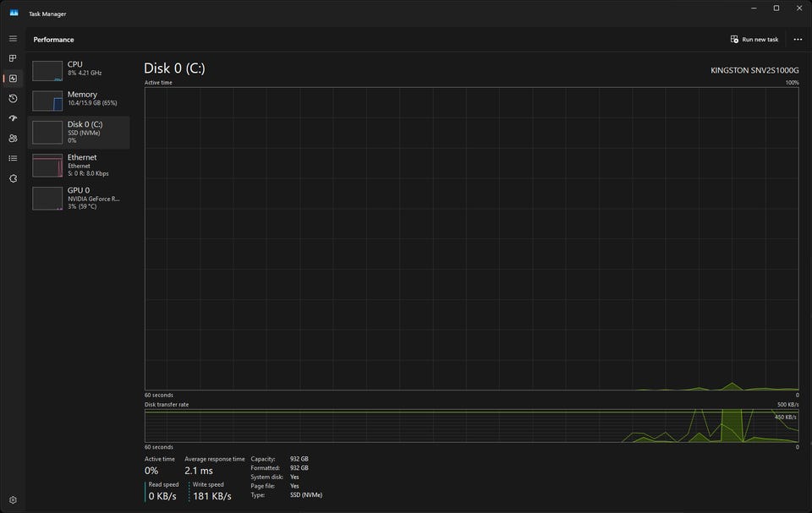
Task: Select the Performance page icon
Action: tap(13, 79)
